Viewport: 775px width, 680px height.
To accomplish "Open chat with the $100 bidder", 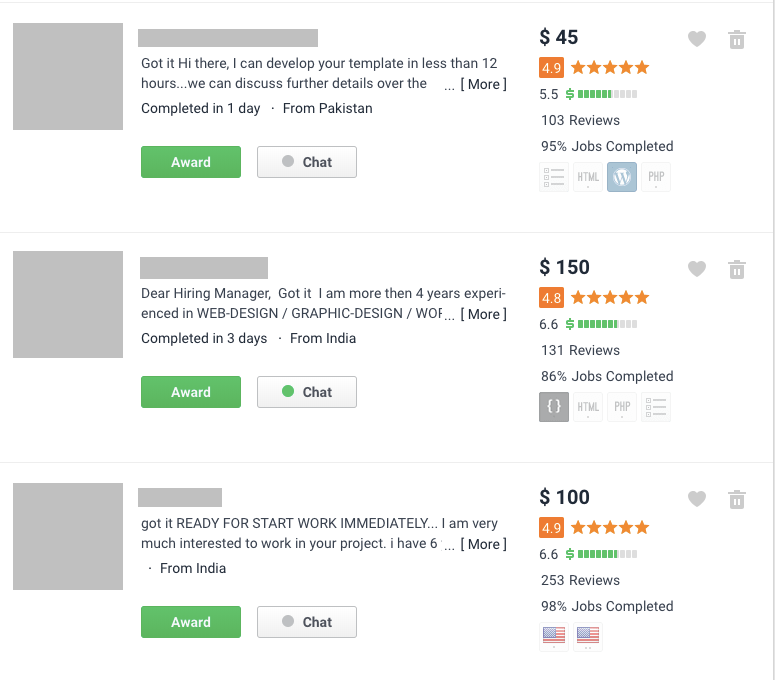I will [307, 622].
